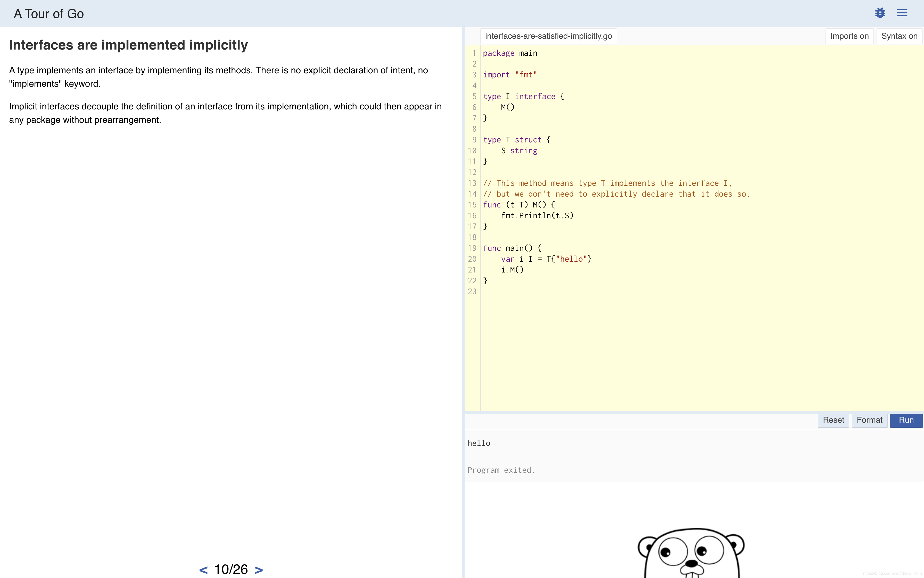This screenshot has width=924, height=578.
Task: Open the hamburger table of contents menu
Action: tap(902, 13)
